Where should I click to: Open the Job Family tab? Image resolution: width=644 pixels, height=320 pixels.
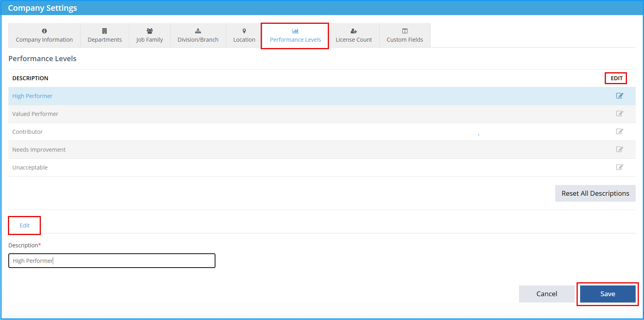point(150,36)
